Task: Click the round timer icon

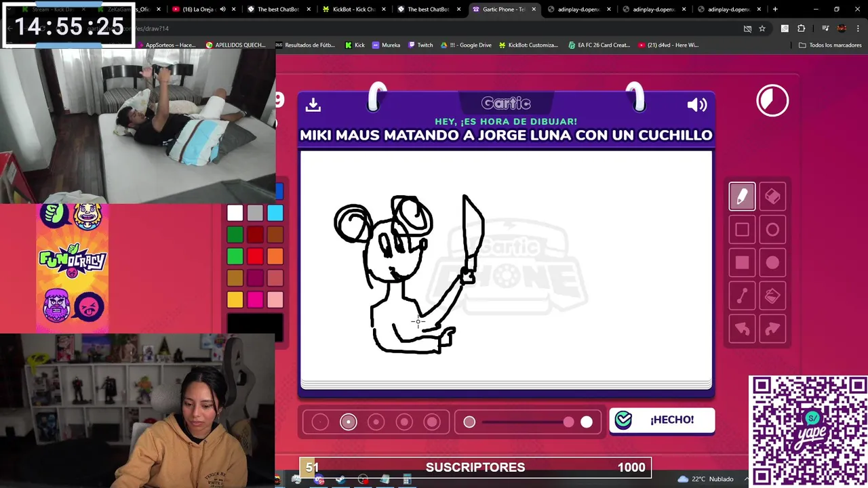Action: coord(772,101)
